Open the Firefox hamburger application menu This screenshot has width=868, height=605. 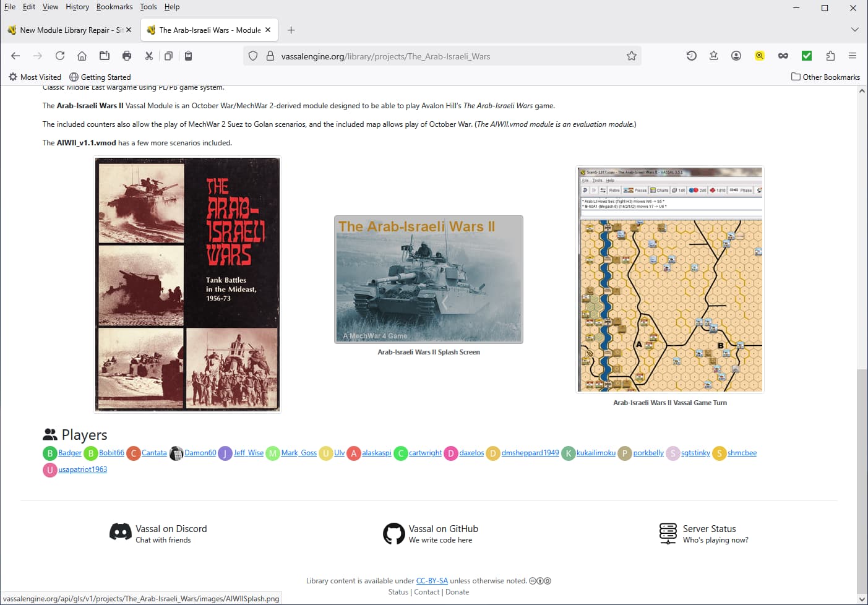click(x=852, y=56)
